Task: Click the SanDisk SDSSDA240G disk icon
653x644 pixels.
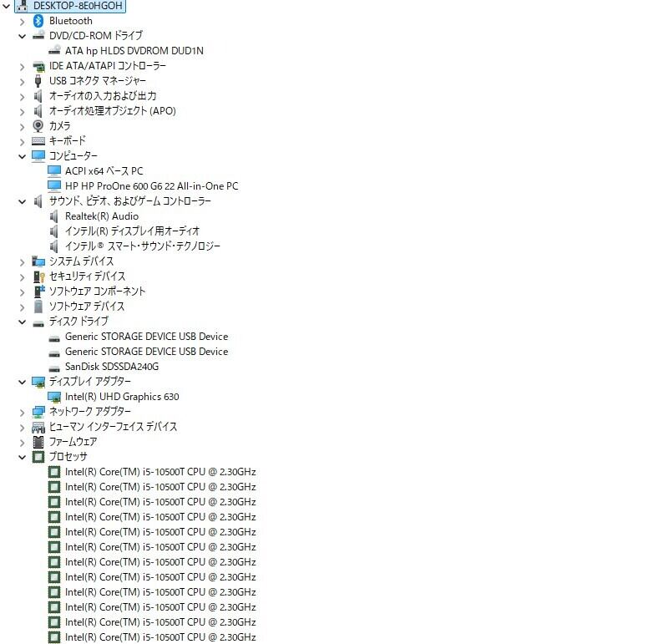Action: point(54,368)
